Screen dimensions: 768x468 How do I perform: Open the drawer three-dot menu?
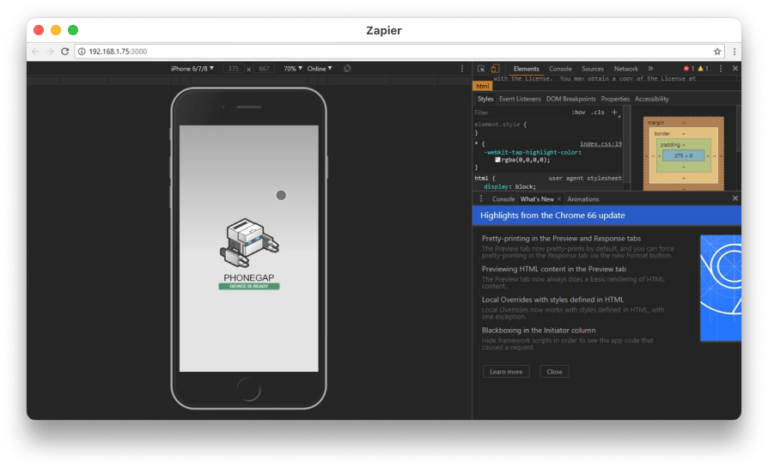click(481, 198)
